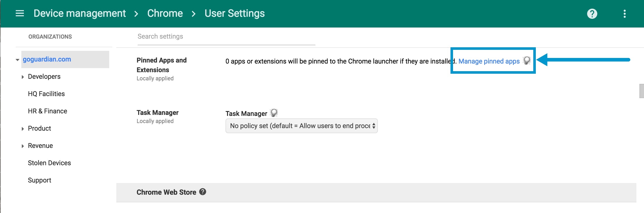The height and width of the screenshot is (213, 644).
Task: Select the HR & Finance organization
Action: [47, 111]
